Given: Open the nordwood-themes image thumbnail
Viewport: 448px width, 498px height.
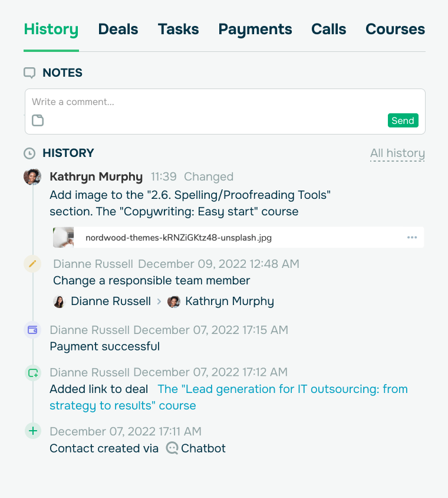Looking at the screenshot, I should coord(64,237).
